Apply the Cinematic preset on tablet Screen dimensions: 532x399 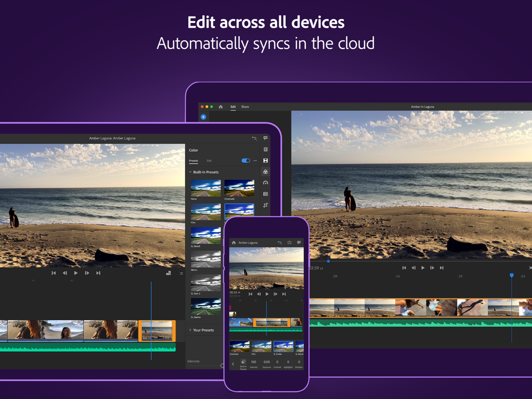tap(239, 188)
